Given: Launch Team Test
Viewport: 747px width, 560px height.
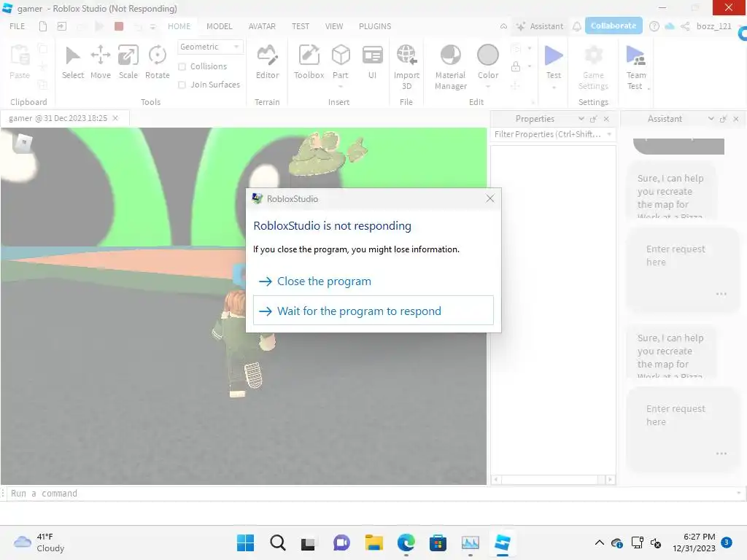Looking at the screenshot, I should (x=635, y=66).
